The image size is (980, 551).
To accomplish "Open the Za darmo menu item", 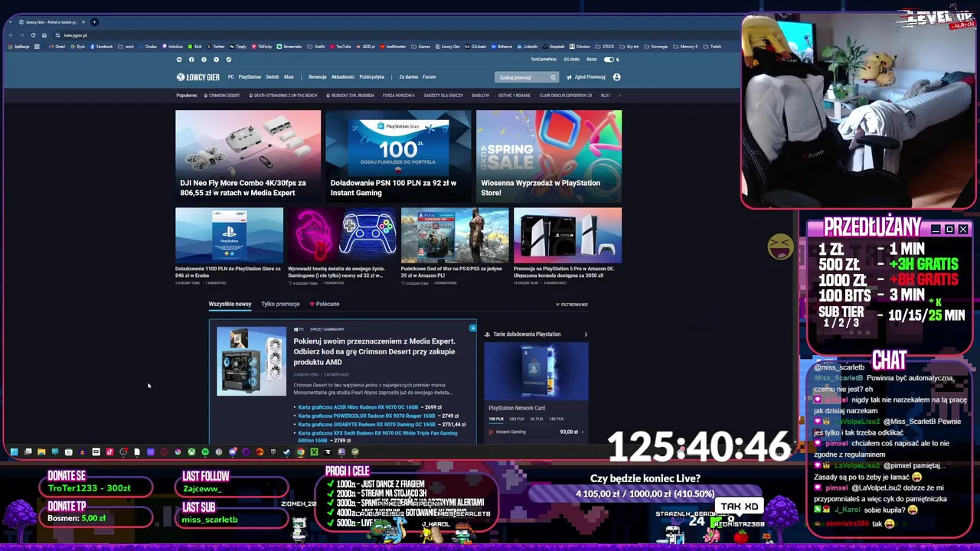I will [x=408, y=77].
